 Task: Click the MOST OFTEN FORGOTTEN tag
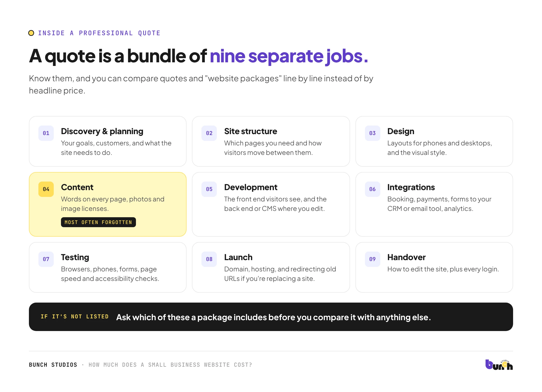(98, 222)
